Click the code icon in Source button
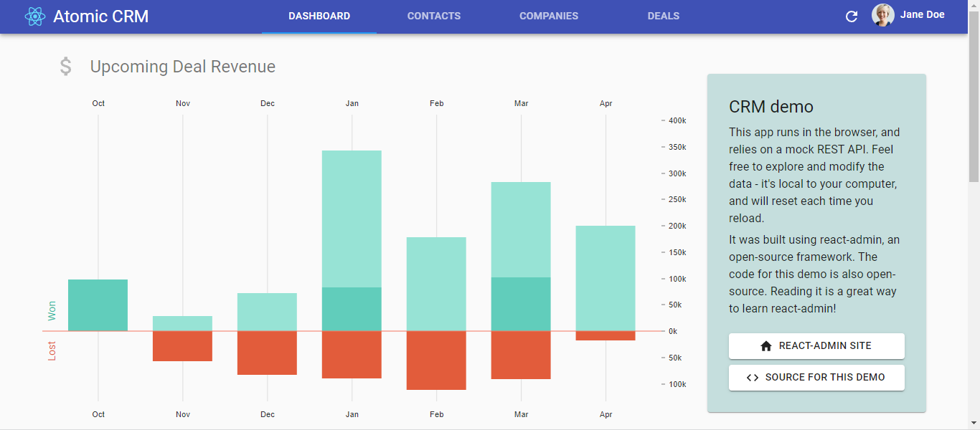980x430 pixels. [x=751, y=377]
